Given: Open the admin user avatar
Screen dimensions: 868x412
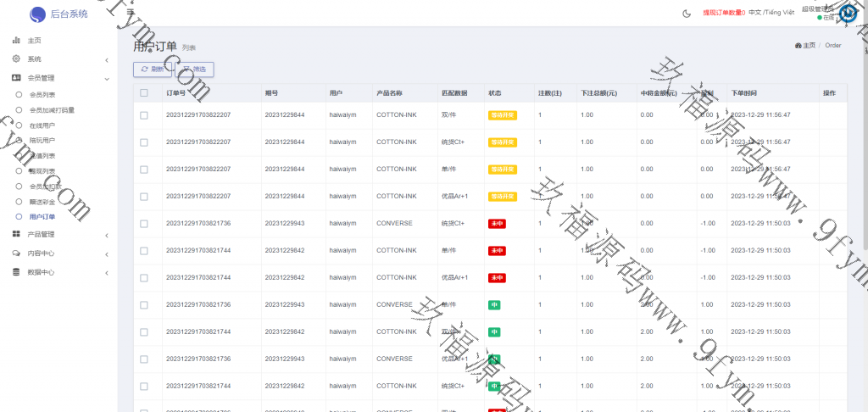Looking at the screenshot, I should tap(848, 13).
